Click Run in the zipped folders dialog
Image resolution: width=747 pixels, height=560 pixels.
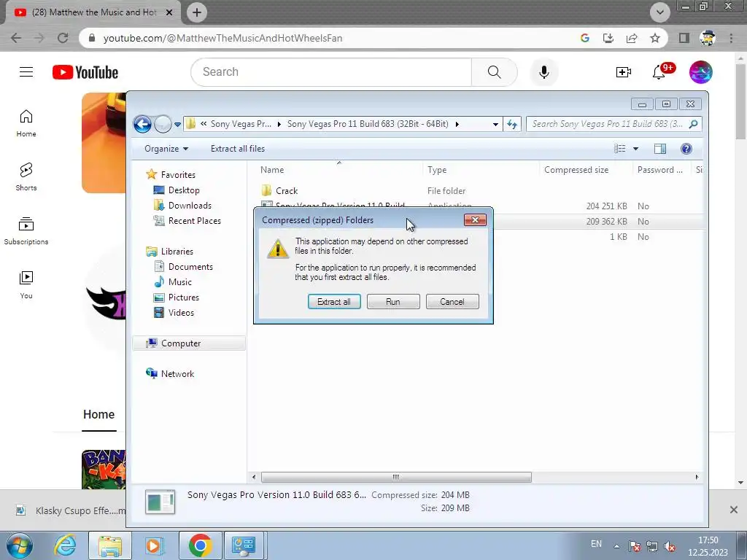(393, 301)
